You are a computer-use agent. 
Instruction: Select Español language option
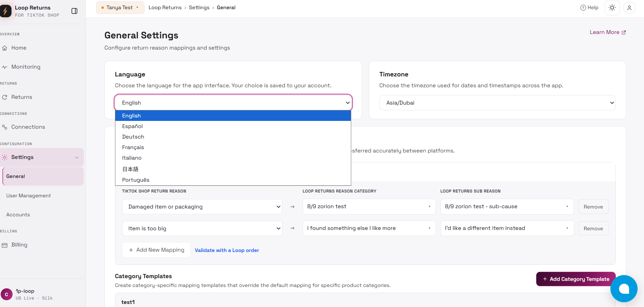click(233, 126)
